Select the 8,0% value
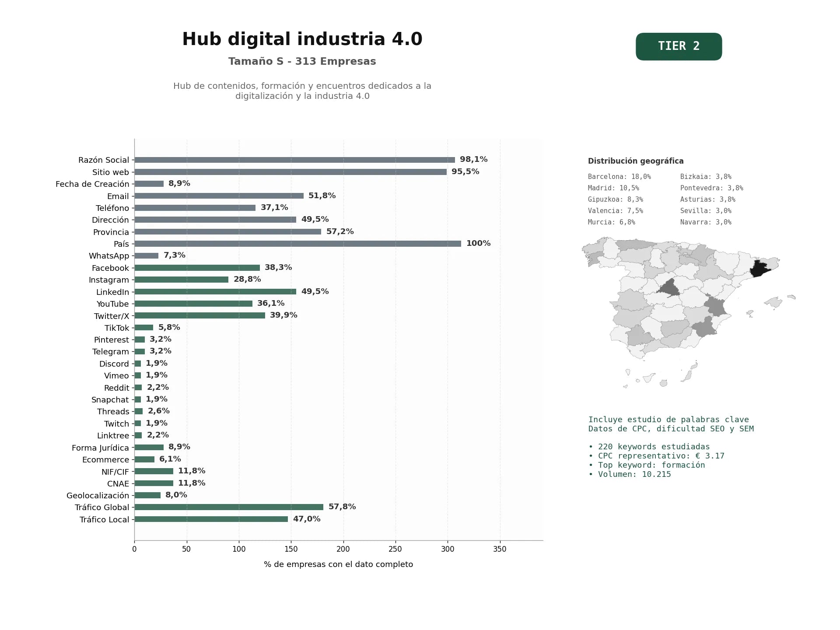Viewport: 840px width, 630px height. [x=176, y=495]
